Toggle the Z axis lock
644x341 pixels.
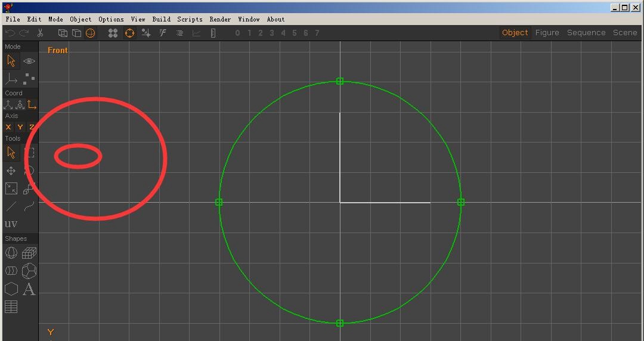pos(32,127)
